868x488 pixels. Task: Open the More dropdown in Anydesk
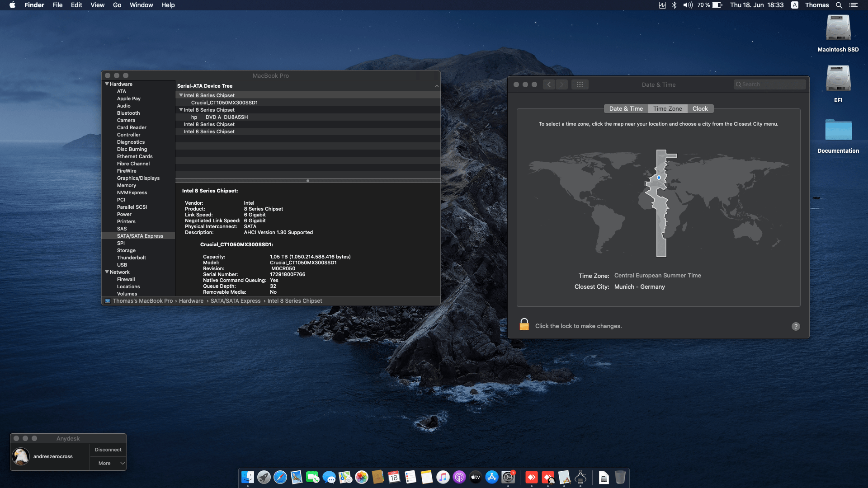point(108,463)
